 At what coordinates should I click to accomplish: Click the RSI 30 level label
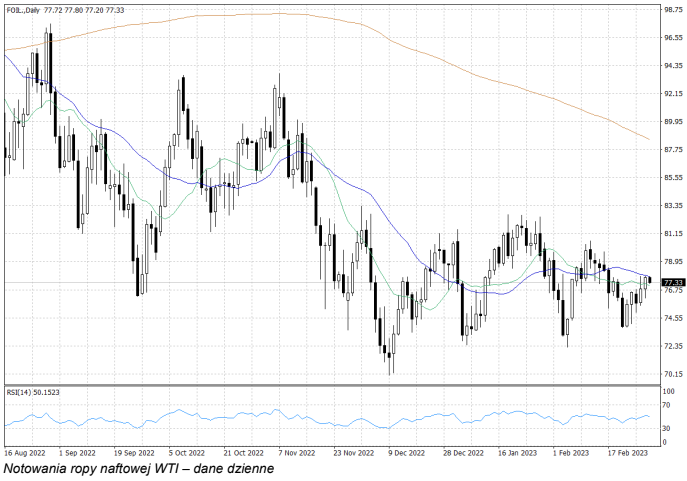click(667, 429)
